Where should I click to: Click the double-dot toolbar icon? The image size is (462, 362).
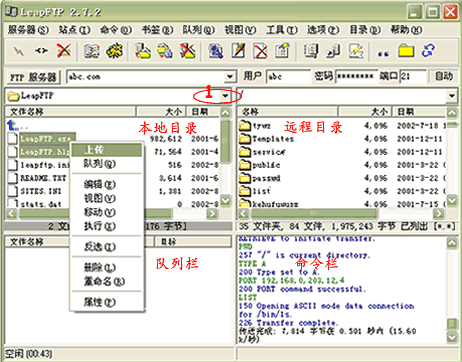(x=383, y=53)
